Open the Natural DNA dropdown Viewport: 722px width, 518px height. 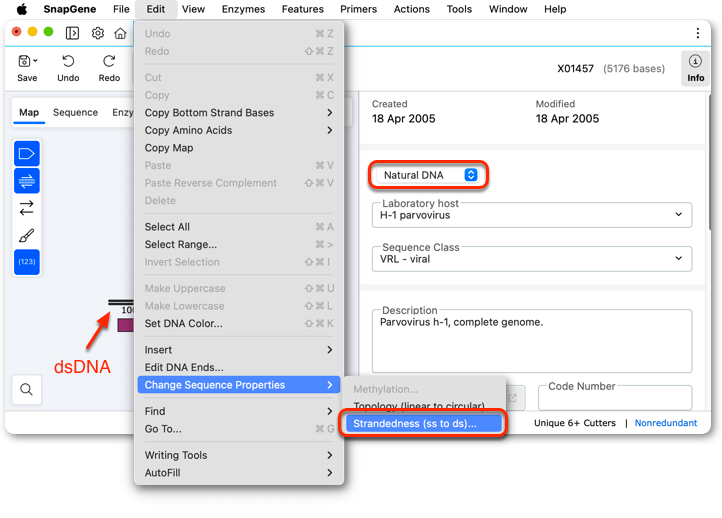(428, 175)
